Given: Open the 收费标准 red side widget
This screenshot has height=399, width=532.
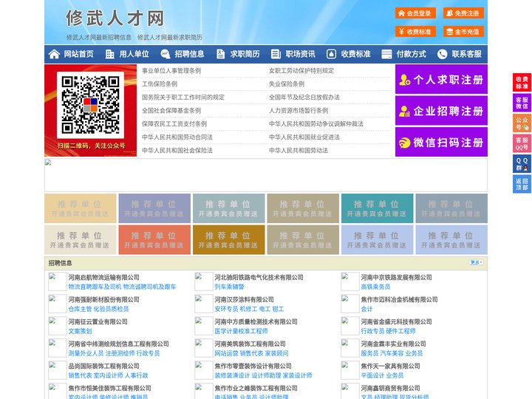Looking at the screenshot, I should (522, 83).
